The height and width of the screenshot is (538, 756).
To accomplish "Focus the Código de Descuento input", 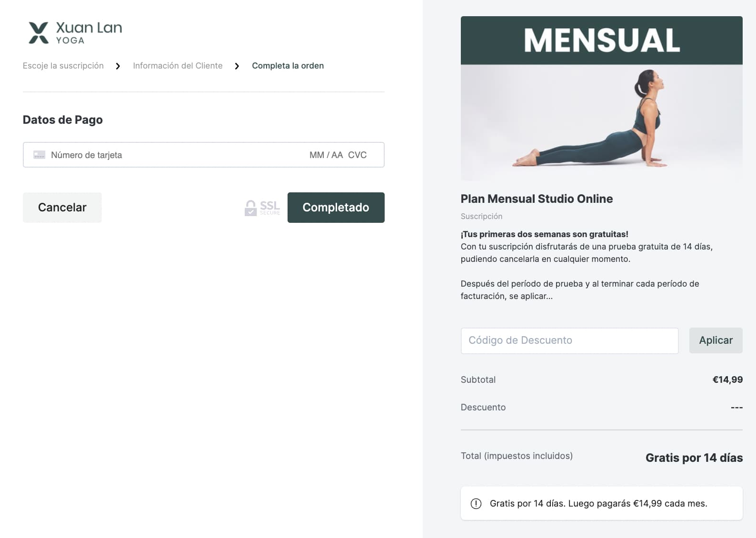I will 569,340.
